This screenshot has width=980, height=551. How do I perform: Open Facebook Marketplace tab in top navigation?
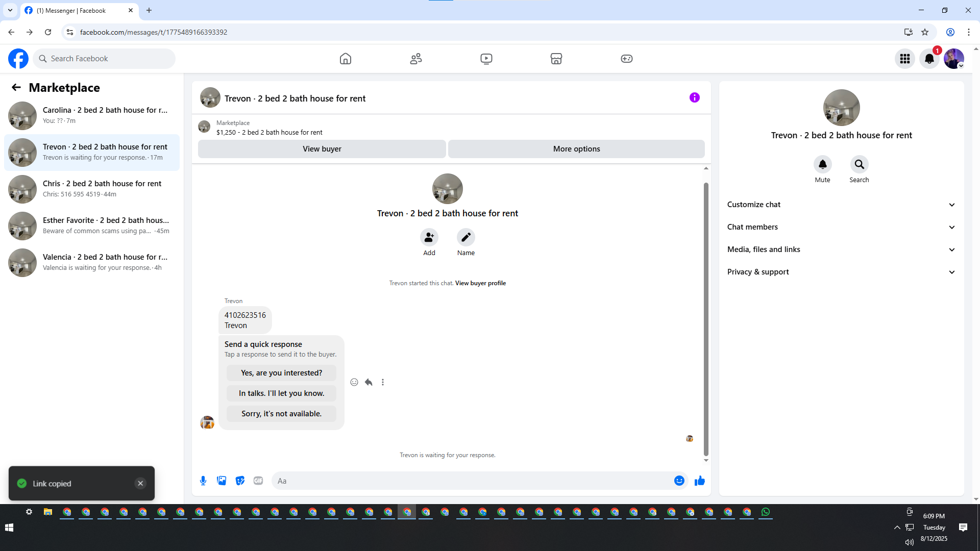click(x=556, y=59)
